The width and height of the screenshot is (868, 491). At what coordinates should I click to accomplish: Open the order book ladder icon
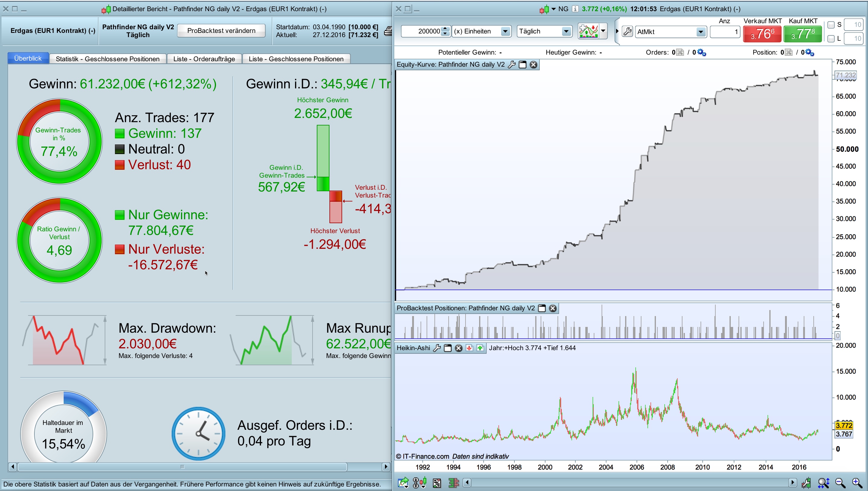pos(453,483)
